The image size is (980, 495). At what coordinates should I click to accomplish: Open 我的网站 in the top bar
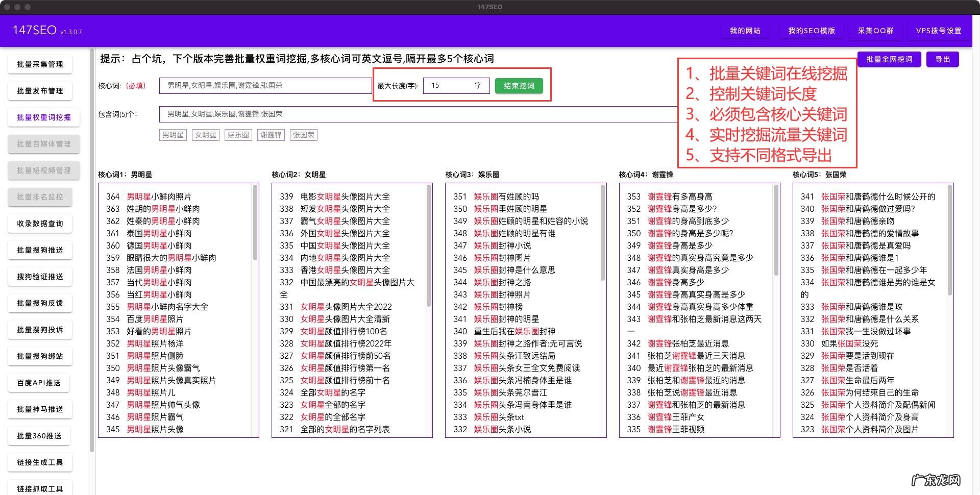tap(745, 31)
